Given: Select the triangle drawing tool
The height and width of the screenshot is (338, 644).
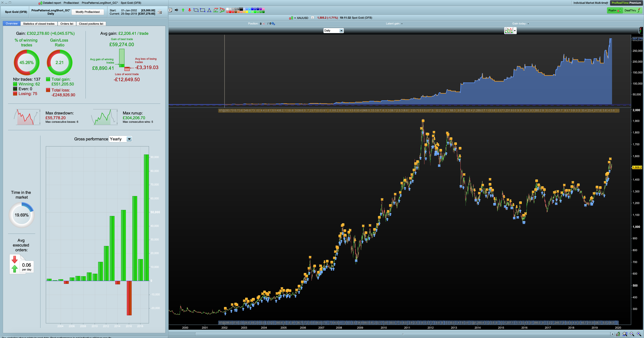Looking at the screenshot, I should point(209,10).
